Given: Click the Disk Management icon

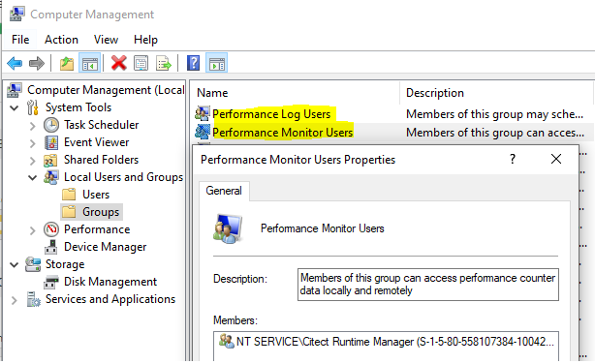Looking at the screenshot, I should 51,282.
